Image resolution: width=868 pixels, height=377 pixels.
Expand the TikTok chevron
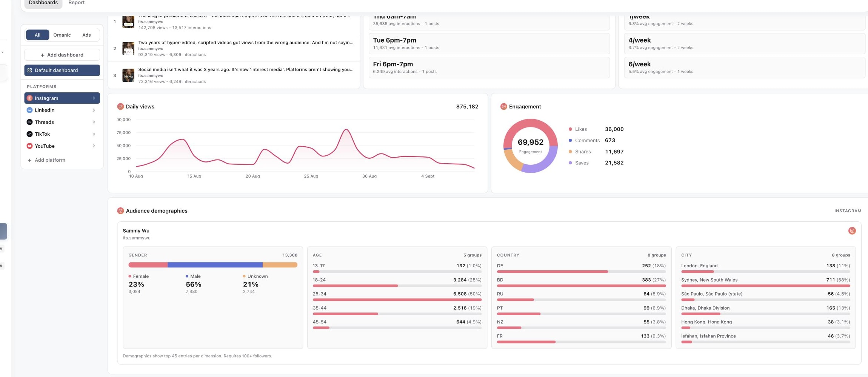pyautogui.click(x=94, y=134)
